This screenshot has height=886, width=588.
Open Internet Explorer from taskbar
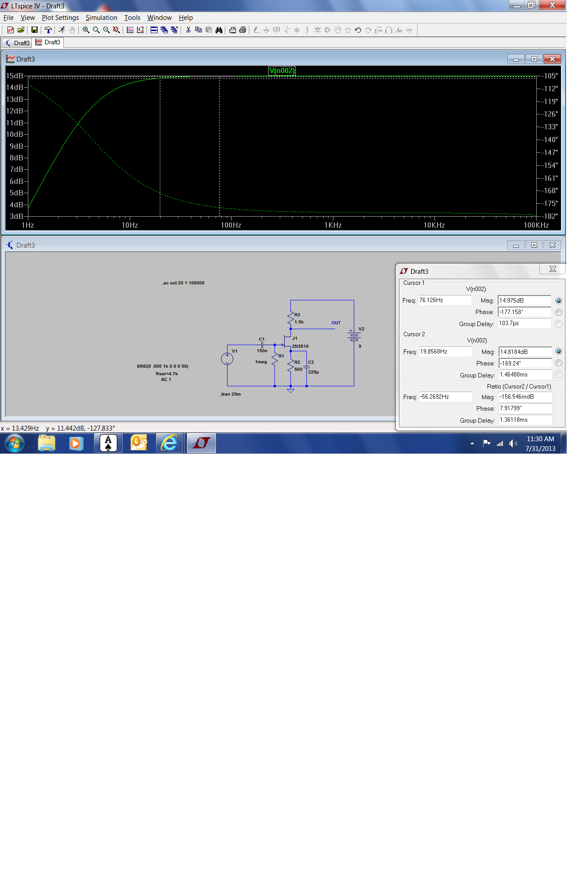[x=169, y=443]
